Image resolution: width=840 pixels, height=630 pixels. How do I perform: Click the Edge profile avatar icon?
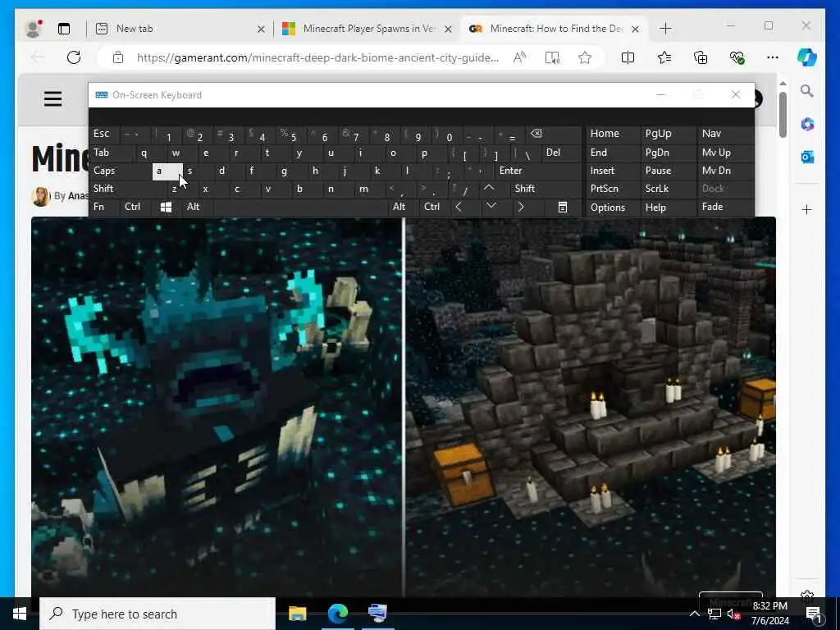point(33,29)
